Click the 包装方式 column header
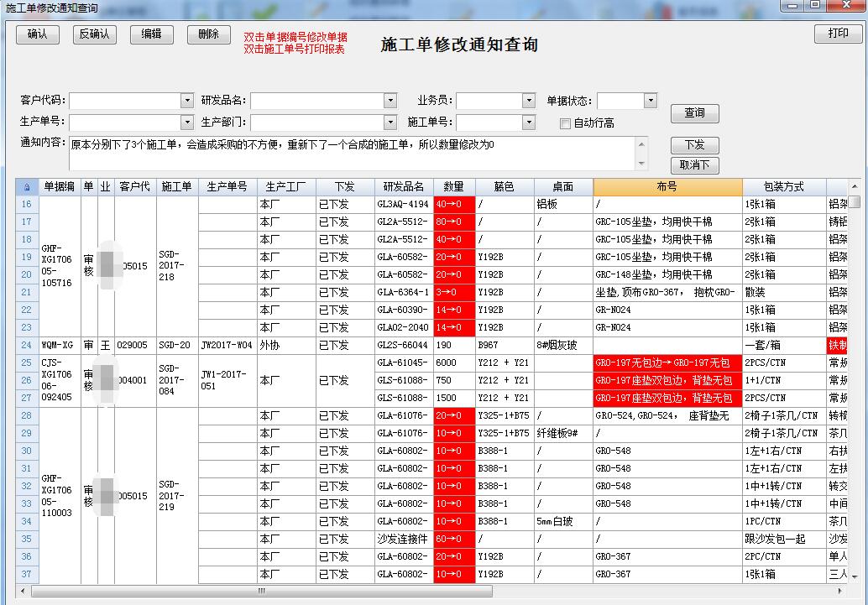Image resolution: width=868 pixels, height=605 pixels. [x=783, y=187]
